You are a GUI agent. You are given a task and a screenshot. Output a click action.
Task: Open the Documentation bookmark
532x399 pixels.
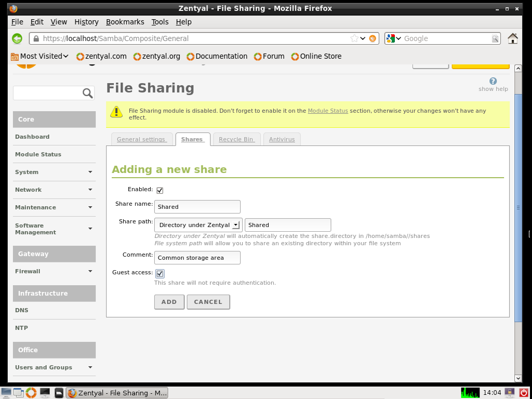pyautogui.click(x=217, y=56)
